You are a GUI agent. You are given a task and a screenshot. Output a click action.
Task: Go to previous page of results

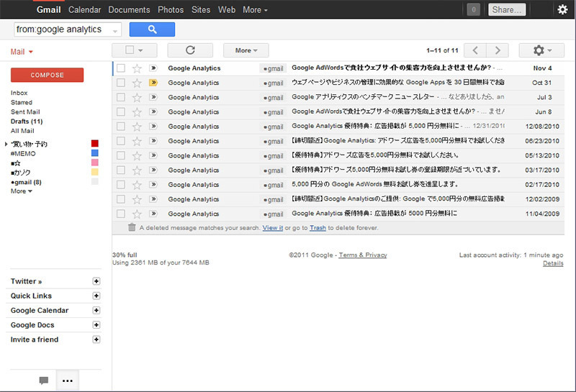click(x=475, y=50)
